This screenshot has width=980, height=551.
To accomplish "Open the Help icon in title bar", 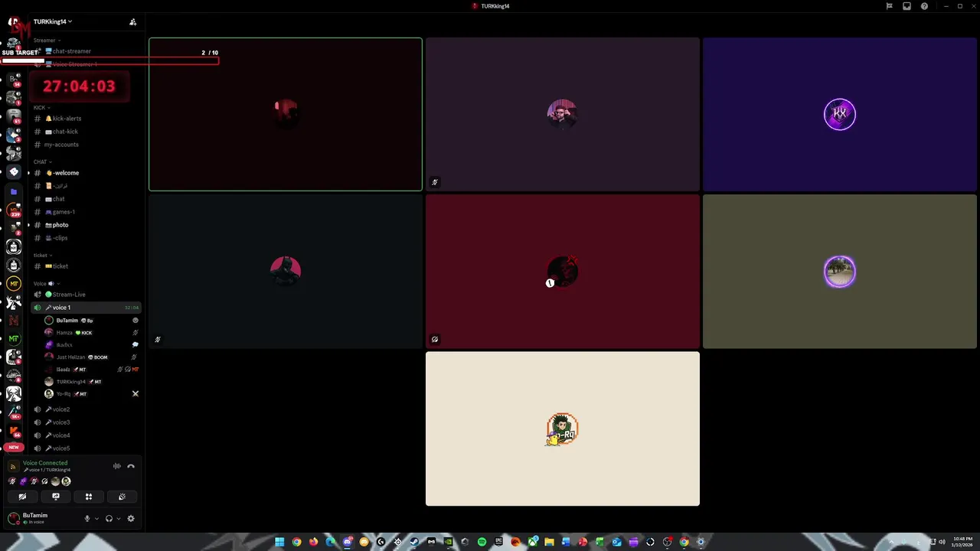I will (924, 6).
